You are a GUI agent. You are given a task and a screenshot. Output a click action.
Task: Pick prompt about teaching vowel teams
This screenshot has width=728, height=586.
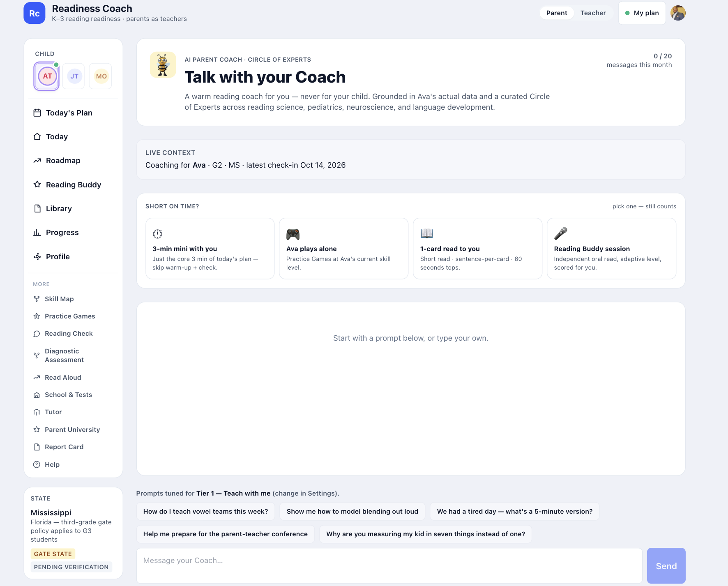[205, 511]
